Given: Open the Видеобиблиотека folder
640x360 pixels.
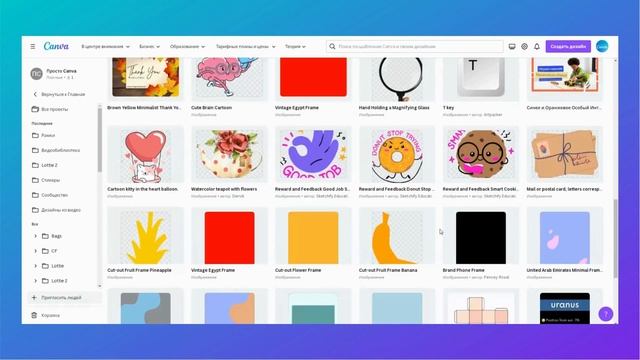Looking at the screenshot, I should pyautogui.click(x=56, y=150).
